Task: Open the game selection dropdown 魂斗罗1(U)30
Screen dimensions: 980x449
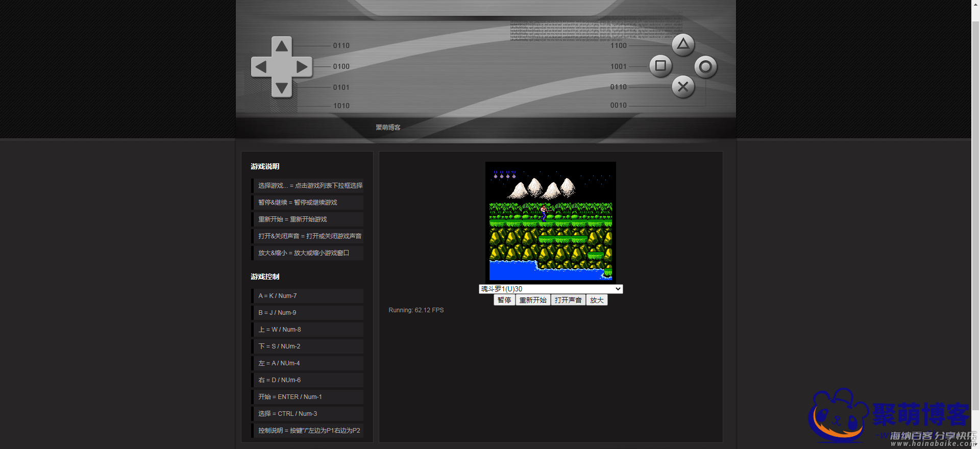Action: pyautogui.click(x=551, y=289)
